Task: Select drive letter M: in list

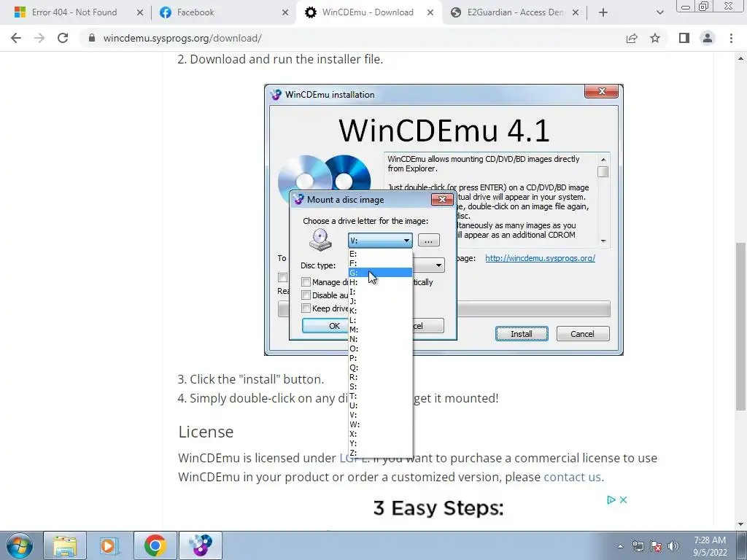Action: [x=380, y=330]
